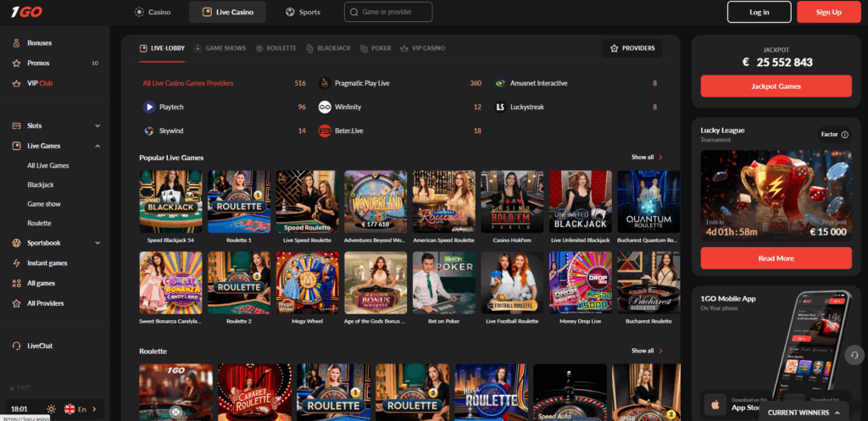Viewport: 868px width, 421px height.
Task: Open Bet on Poker game thumbnail
Action: (x=444, y=283)
